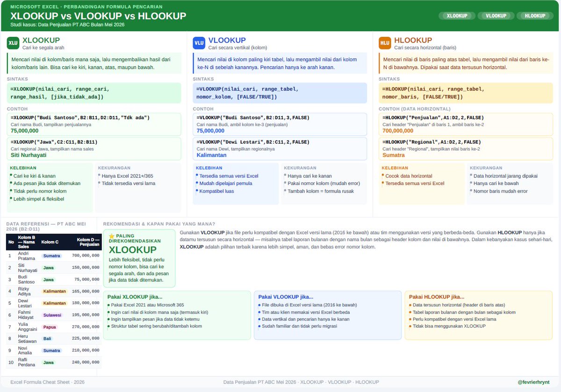This screenshot has height=392, width=561.
Task: Click the sales value "240,000,000"
Action: pyautogui.click(x=86, y=363)
